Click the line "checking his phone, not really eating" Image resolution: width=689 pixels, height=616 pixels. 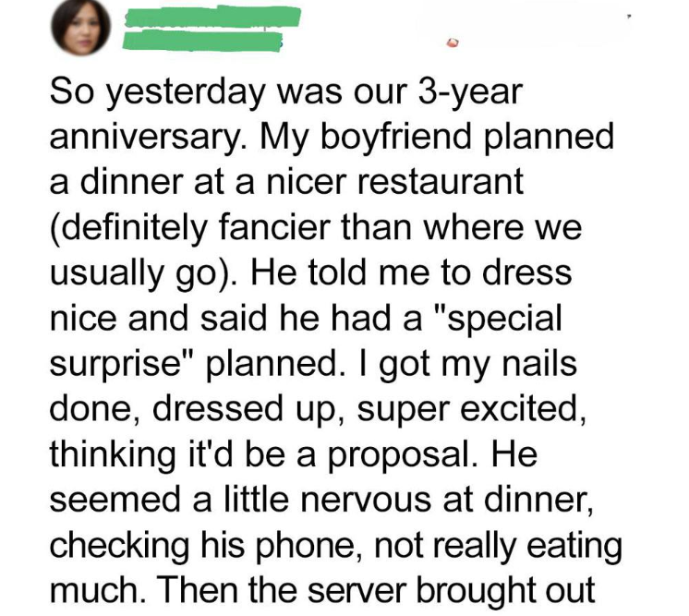[334, 545]
